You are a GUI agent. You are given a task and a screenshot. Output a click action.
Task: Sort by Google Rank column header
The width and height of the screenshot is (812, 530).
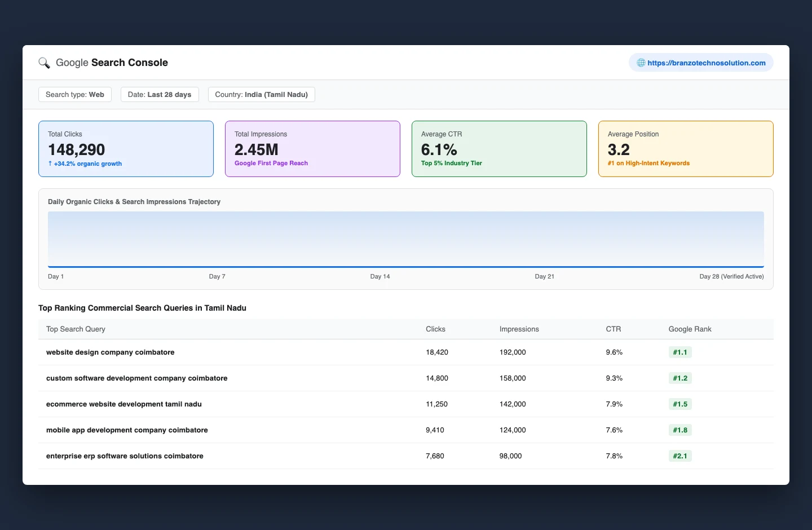coord(690,329)
